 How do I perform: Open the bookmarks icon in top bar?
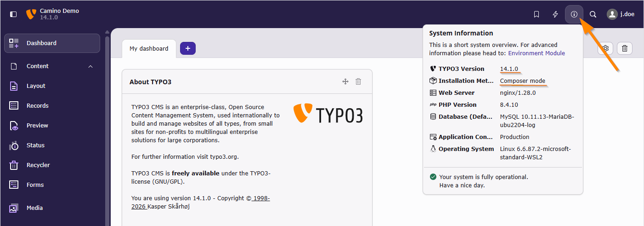[537, 14]
